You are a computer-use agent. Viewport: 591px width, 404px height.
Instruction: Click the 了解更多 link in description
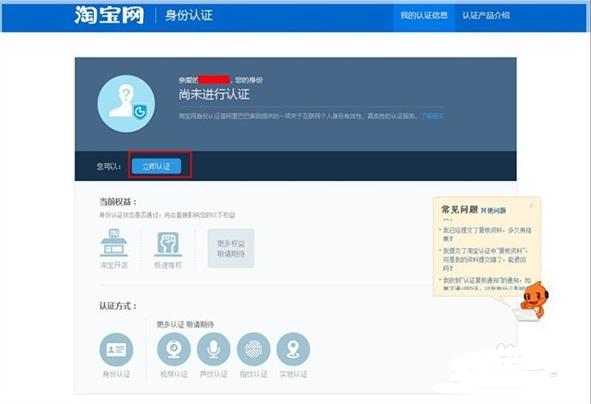[433, 116]
